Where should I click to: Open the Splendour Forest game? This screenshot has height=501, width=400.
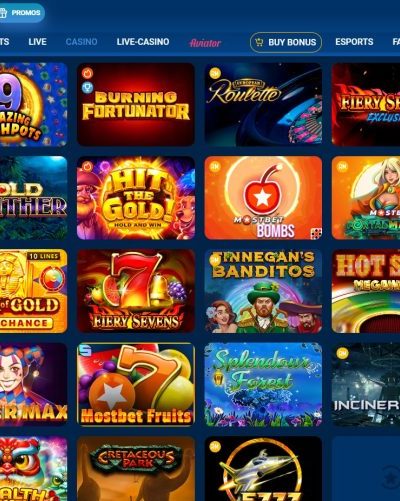pos(263,384)
